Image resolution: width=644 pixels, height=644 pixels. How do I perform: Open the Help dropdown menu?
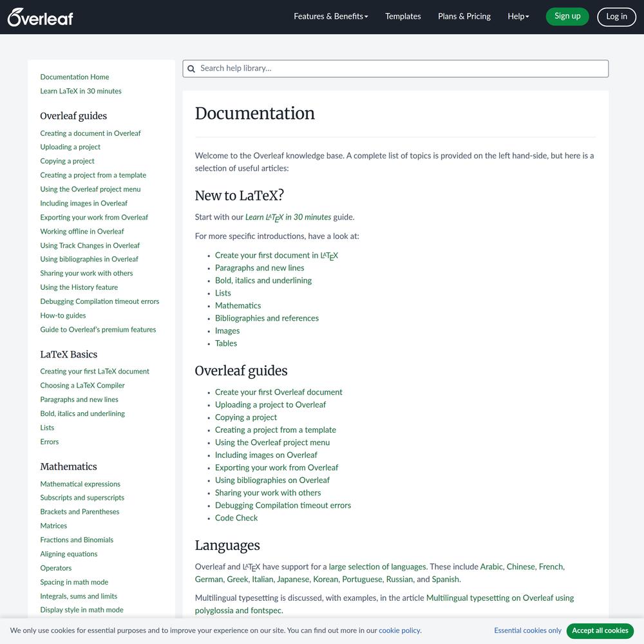[x=518, y=17]
